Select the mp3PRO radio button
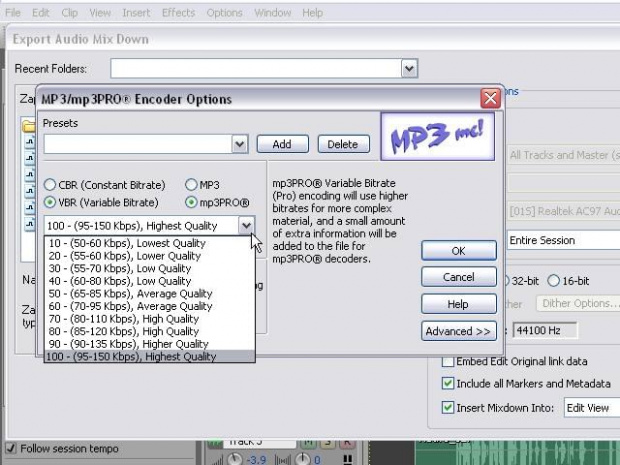Viewport: 620px width, 465px height. click(x=191, y=202)
